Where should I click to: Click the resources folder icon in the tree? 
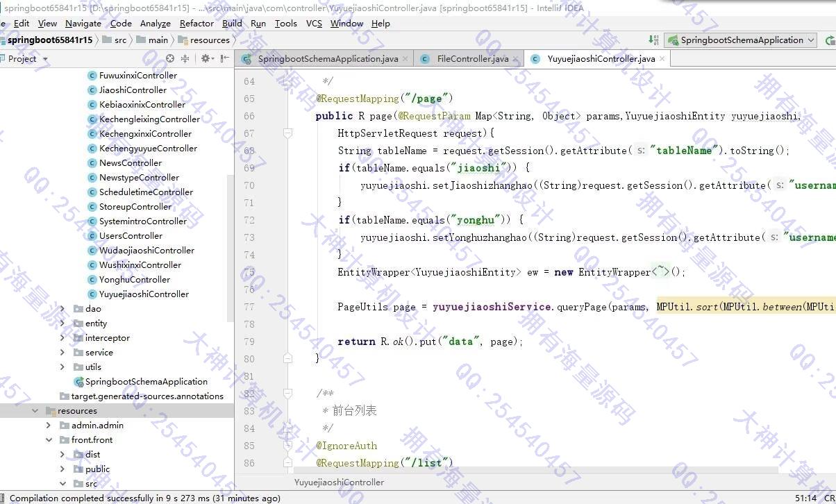click(50, 410)
